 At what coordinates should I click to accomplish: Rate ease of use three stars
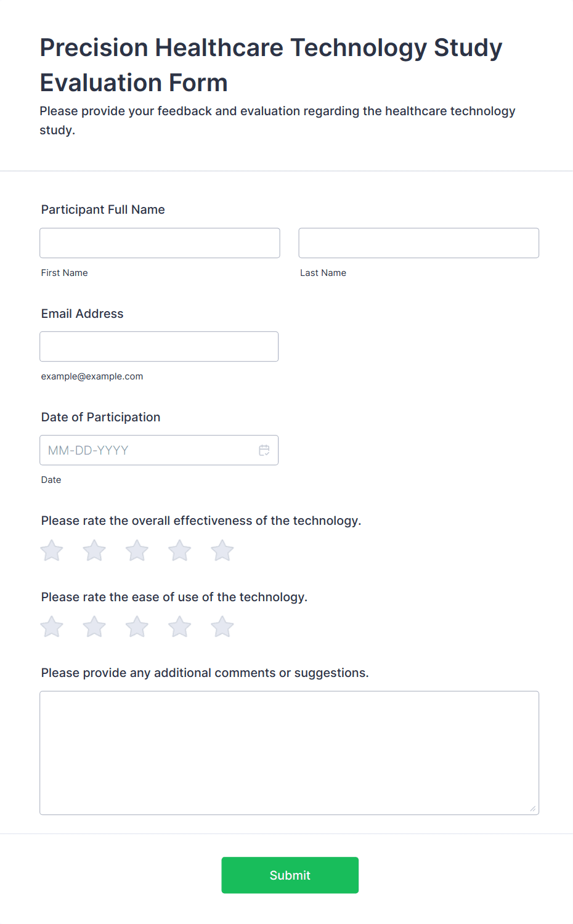137,627
